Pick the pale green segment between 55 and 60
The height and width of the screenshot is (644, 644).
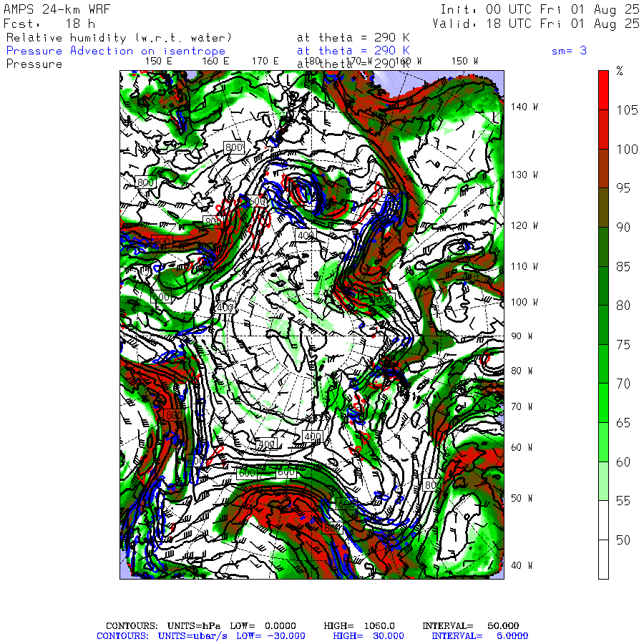pos(603,481)
